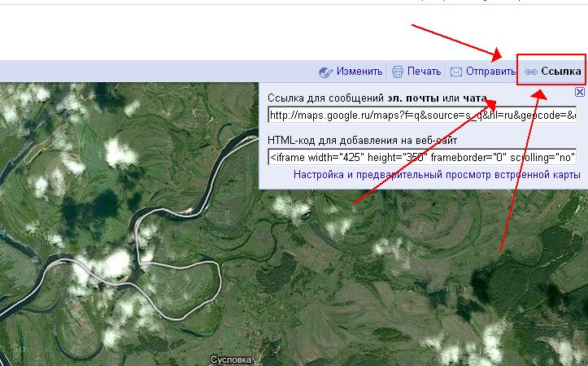This screenshot has height=366, width=588.
Task: Open the Изменить link
Action: [x=359, y=72]
